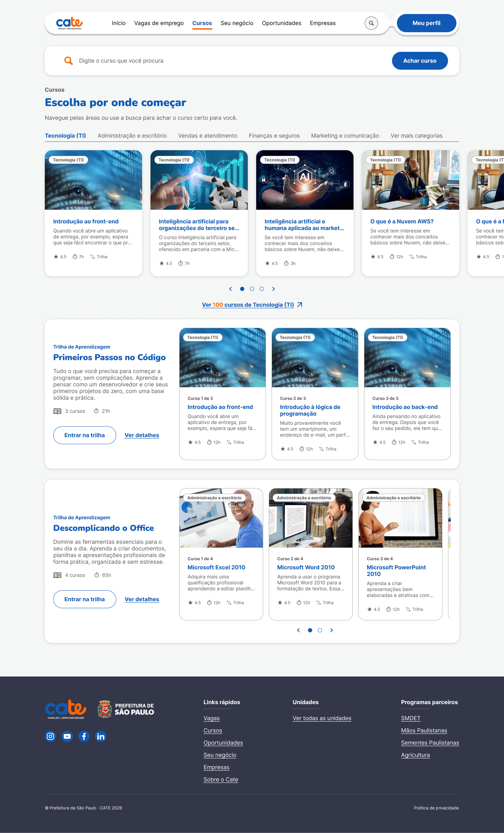The height and width of the screenshot is (833, 504).
Task: Open the Microsoft Excel 2010 course title
Action: tap(216, 567)
